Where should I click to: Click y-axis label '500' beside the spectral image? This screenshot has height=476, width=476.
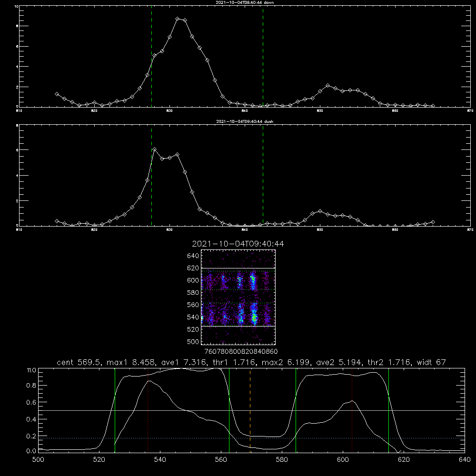click(193, 341)
